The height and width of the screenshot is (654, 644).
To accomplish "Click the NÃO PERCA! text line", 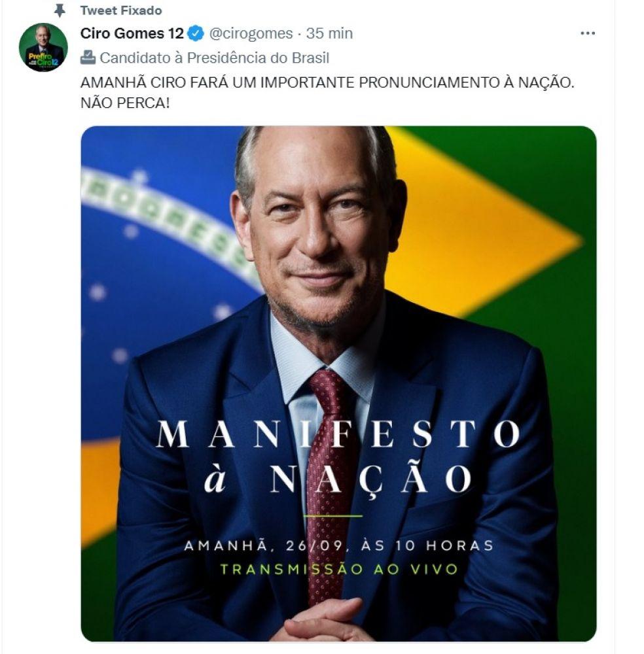I will 125,103.
